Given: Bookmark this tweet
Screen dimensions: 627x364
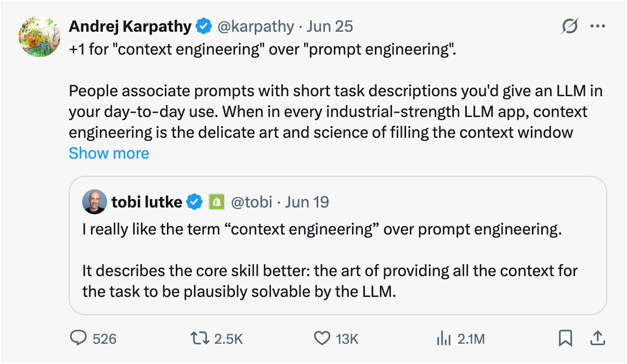Looking at the screenshot, I should (565, 339).
